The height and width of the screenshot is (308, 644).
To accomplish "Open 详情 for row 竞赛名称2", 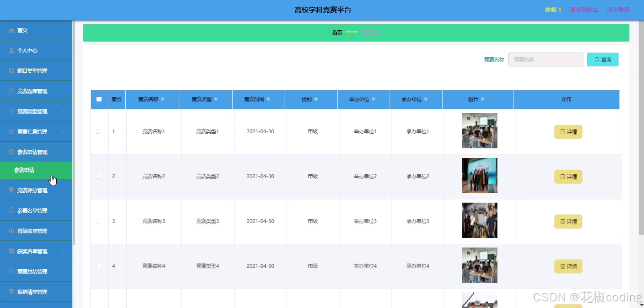I will (x=568, y=177).
